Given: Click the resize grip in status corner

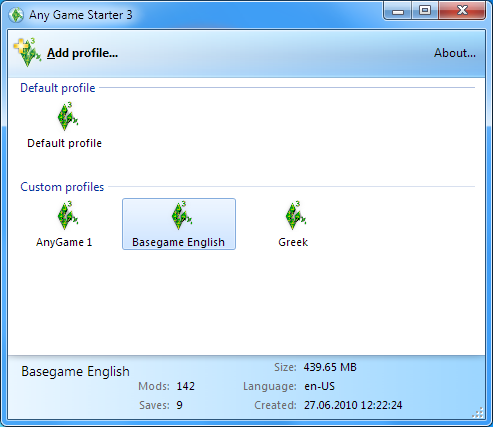Looking at the screenshot, I should 478,413.
